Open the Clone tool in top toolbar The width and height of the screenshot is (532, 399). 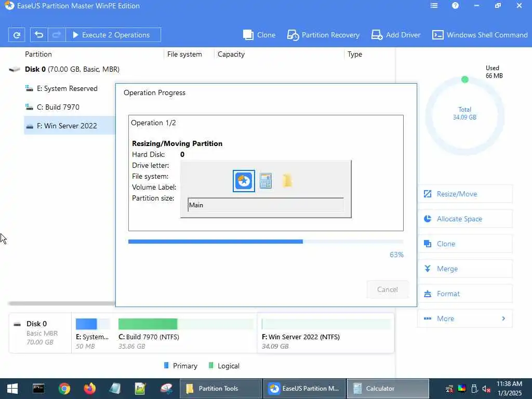(259, 35)
